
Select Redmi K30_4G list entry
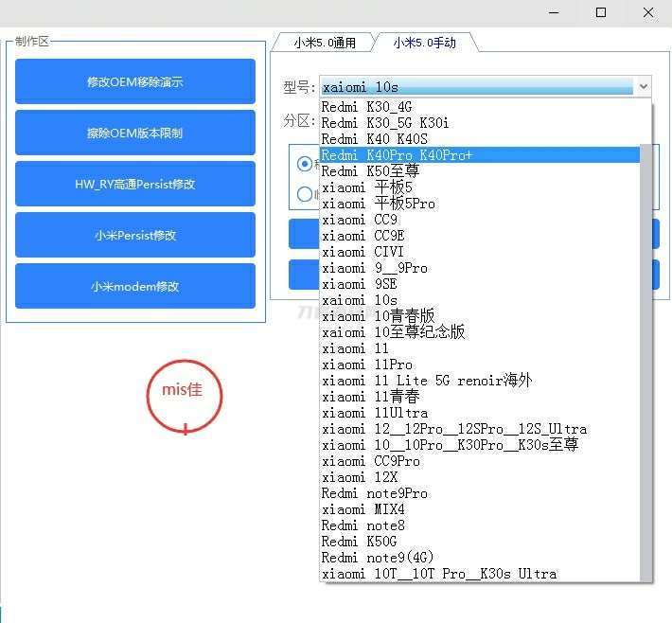367,107
